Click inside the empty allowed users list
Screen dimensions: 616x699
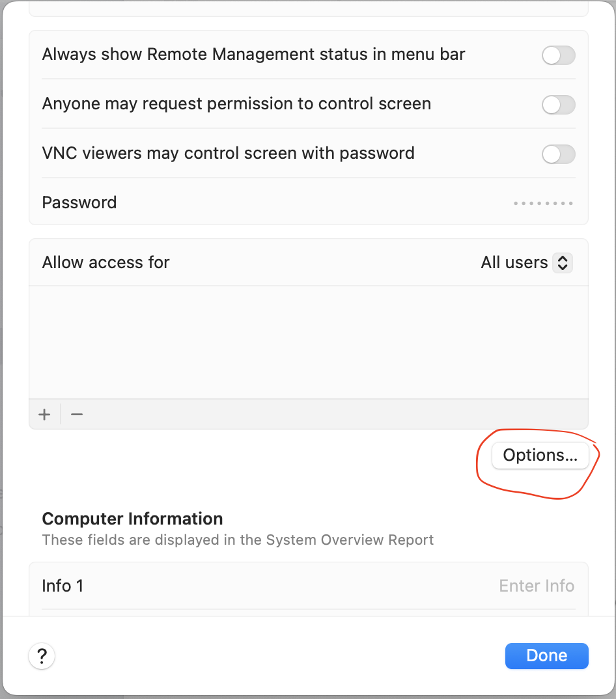pos(308,342)
